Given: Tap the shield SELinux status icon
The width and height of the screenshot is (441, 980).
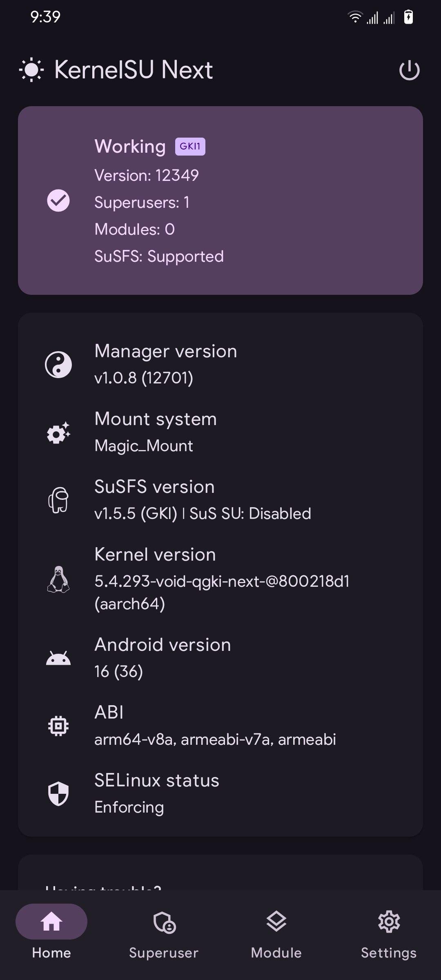Looking at the screenshot, I should pyautogui.click(x=58, y=793).
